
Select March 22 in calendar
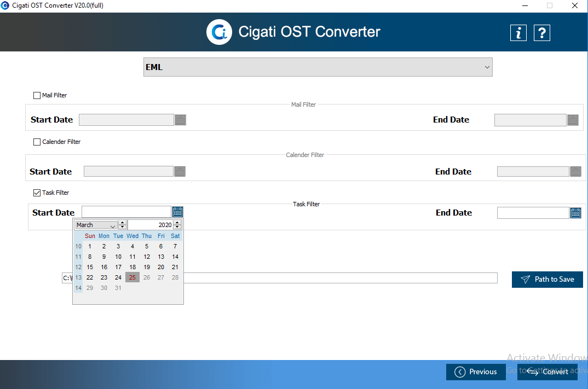click(x=90, y=277)
